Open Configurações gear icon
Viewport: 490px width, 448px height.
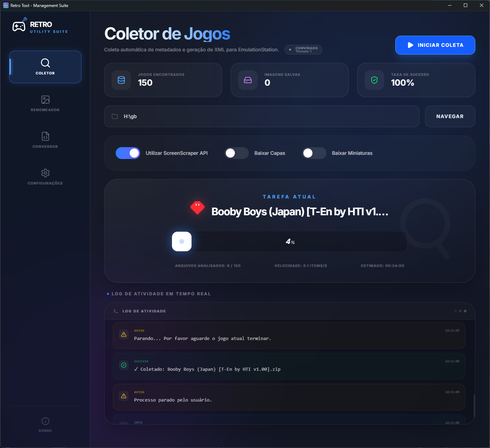(x=45, y=173)
